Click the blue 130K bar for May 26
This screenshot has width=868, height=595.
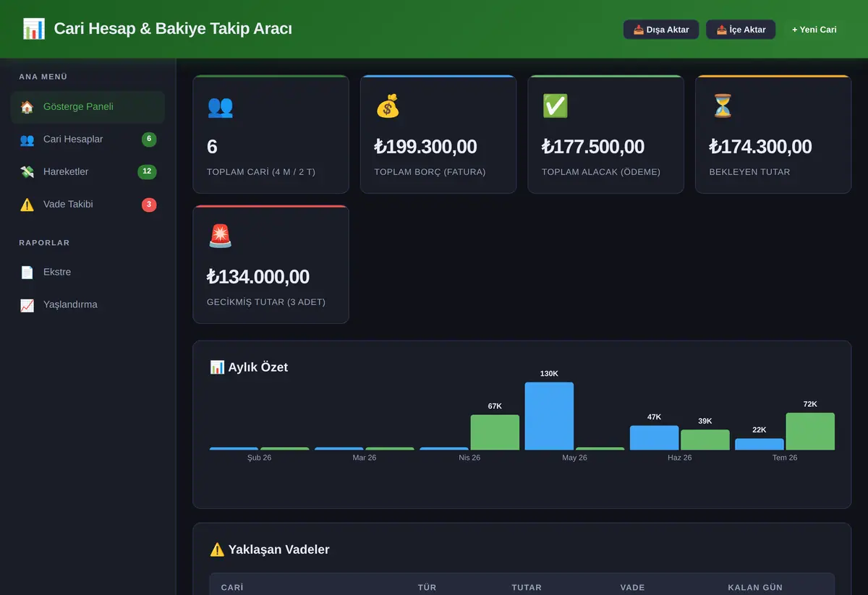click(549, 416)
